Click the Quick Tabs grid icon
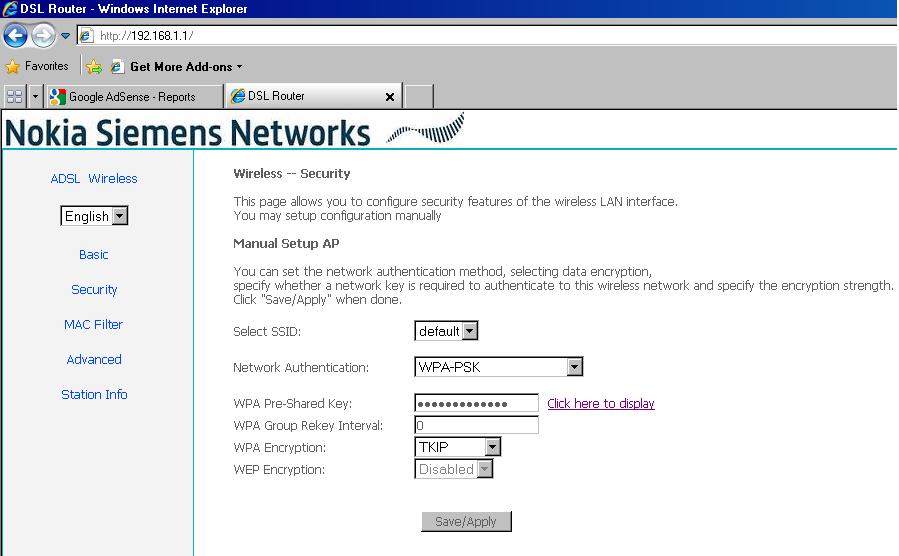 (x=14, y=96)
